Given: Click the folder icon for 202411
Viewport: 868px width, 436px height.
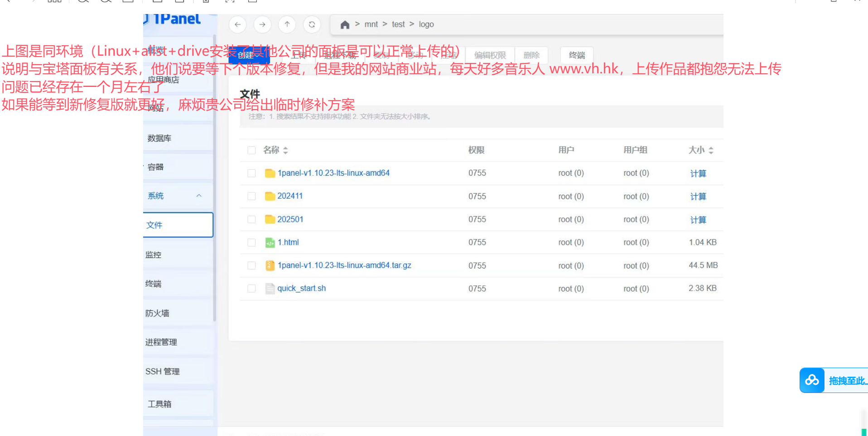Looking at the screenshot, I should [x=270, y=196].
